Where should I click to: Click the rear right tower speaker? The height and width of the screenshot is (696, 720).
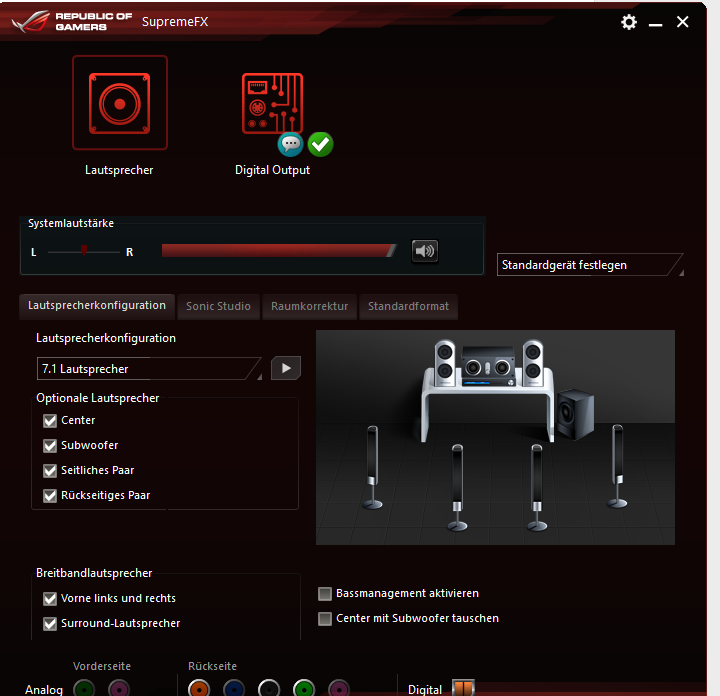click(x=537, y=488)
